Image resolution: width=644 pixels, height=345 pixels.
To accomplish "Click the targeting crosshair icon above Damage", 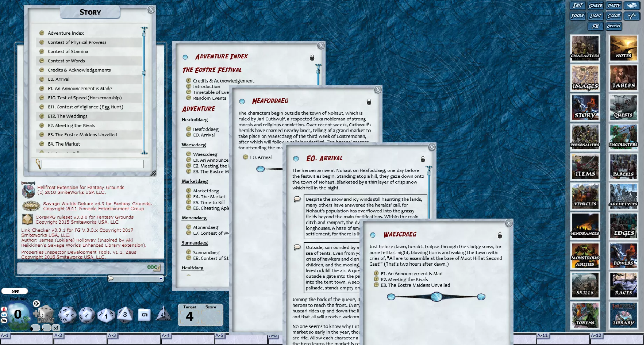I will tap(36, 303).
